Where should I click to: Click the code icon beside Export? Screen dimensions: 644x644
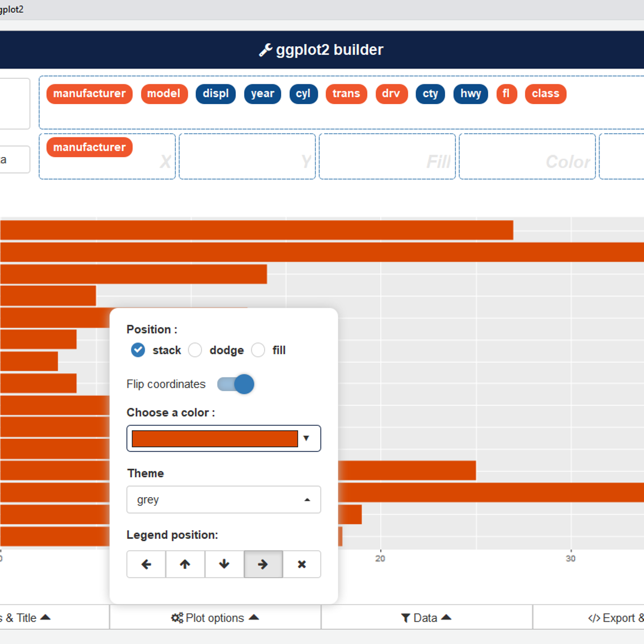tap(594, 618)
